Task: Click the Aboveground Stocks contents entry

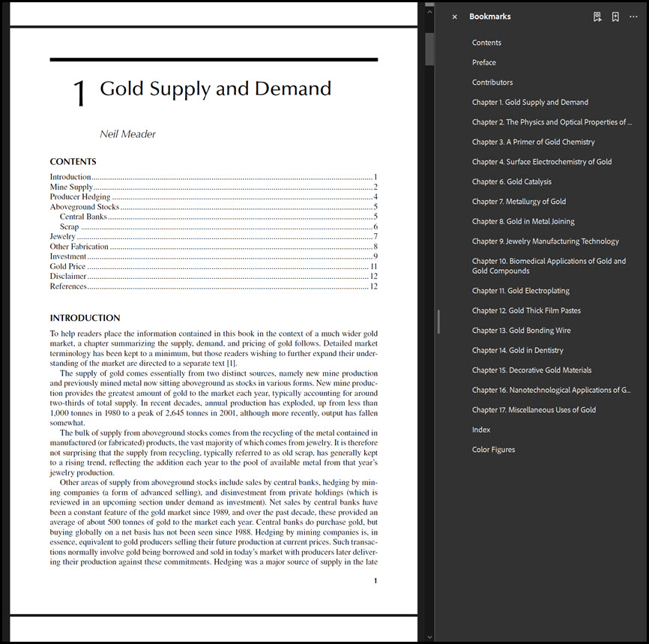Action: (214, 207)
